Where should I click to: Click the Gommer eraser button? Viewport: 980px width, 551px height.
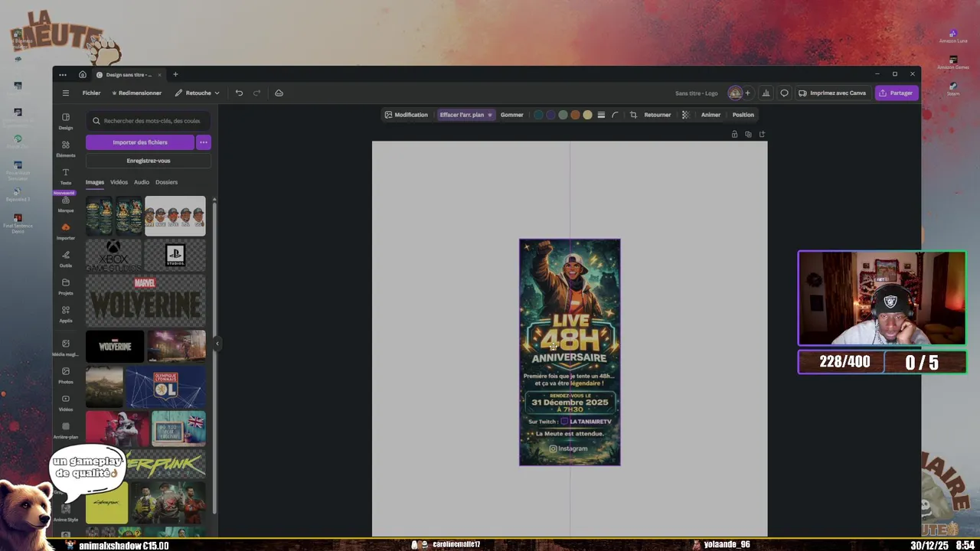(x=512, y=115)
